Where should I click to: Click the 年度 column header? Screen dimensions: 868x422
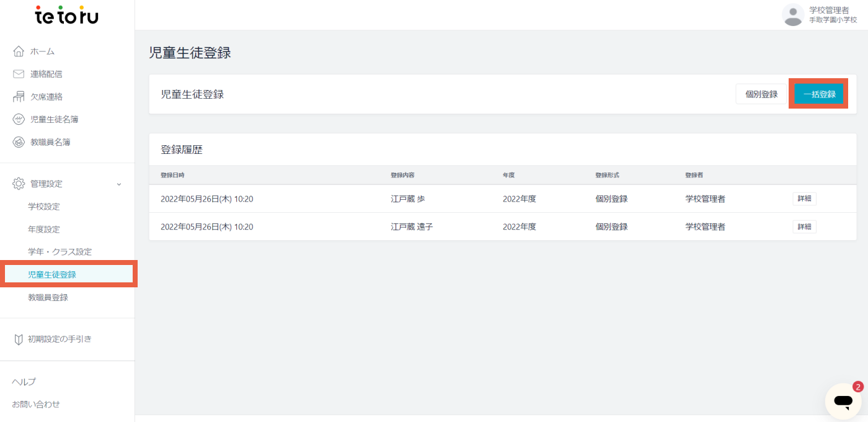(x=509, y=175)
